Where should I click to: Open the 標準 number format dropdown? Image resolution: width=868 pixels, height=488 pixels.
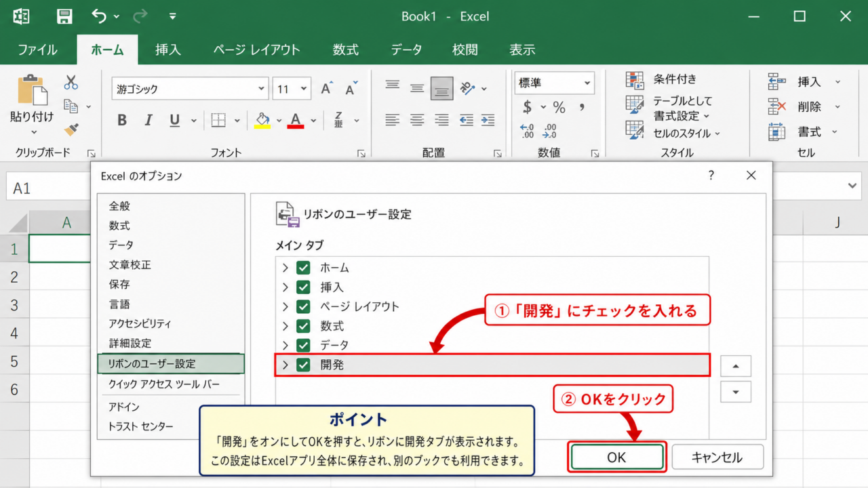pos(587,83)
